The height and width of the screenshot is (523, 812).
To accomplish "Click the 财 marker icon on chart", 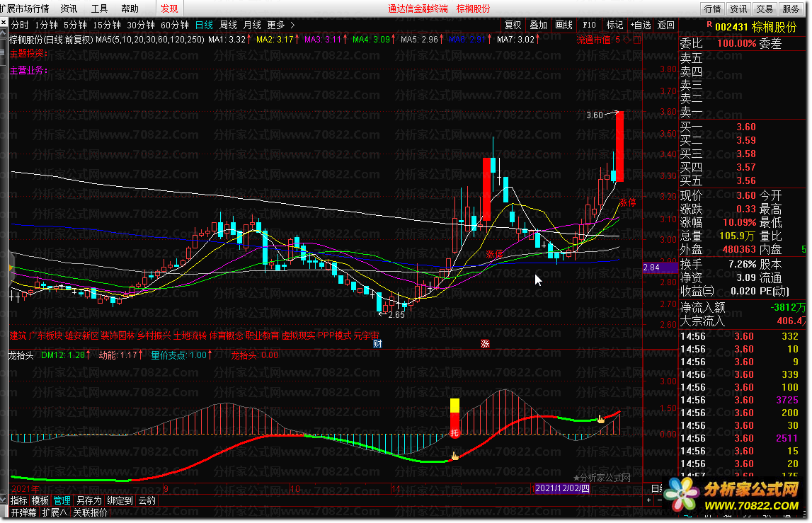I will tap(377, 344).
